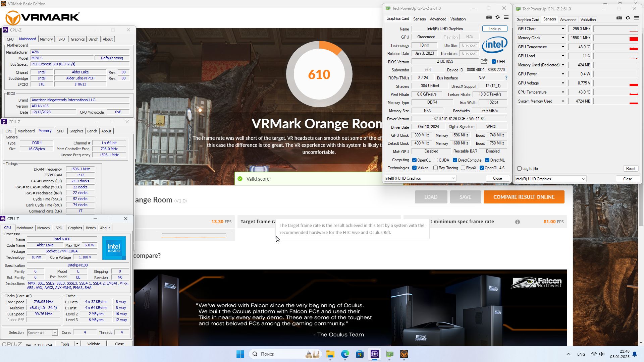Open hamburger menu in GPU-Z Sensors window

[637, 18]
